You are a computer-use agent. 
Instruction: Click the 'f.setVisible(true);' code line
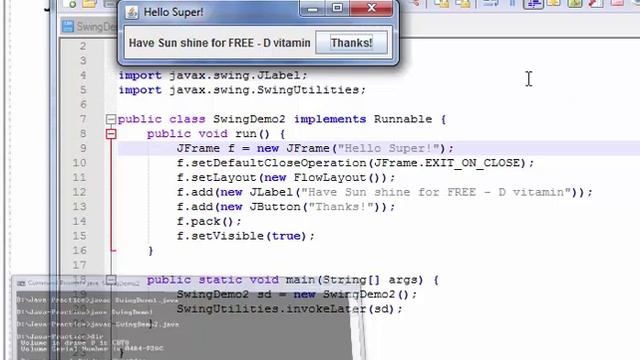[x=245, y=236]
